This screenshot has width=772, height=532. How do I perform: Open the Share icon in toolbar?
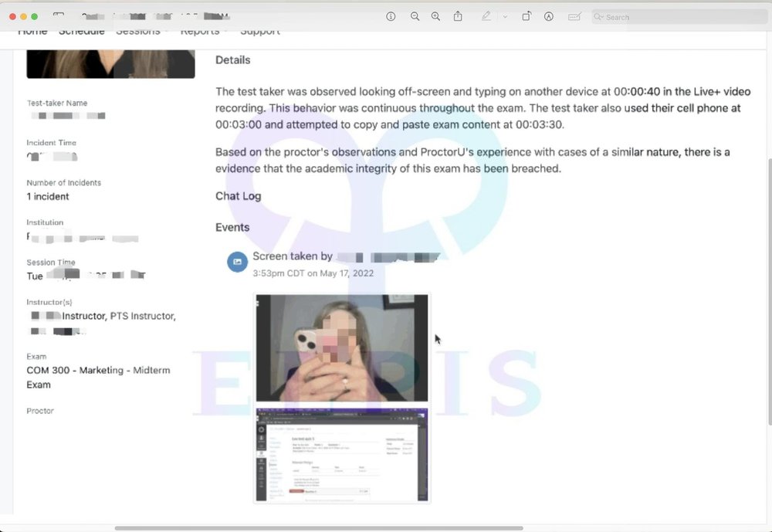458,16
